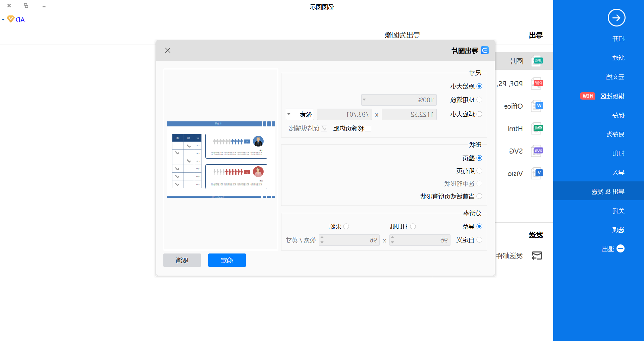Restore the main window size
The width and height of the screenshot is (644, 341).
pyautogui.click(x=26, y=6)
